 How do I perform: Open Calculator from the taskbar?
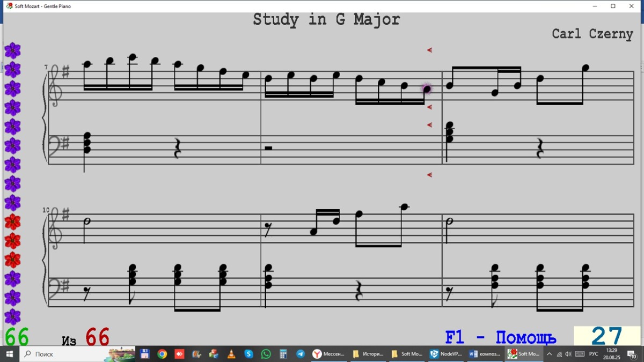tap(283, 354)
